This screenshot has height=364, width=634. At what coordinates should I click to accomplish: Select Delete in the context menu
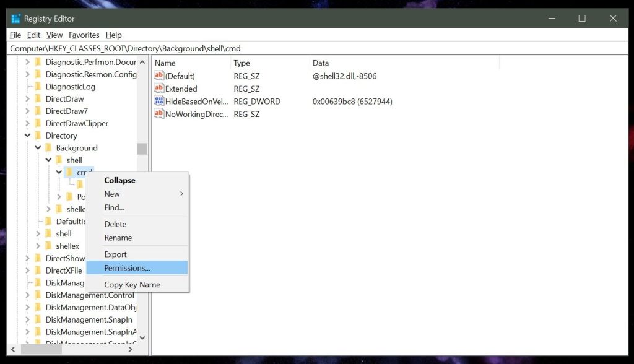(137, 224)
